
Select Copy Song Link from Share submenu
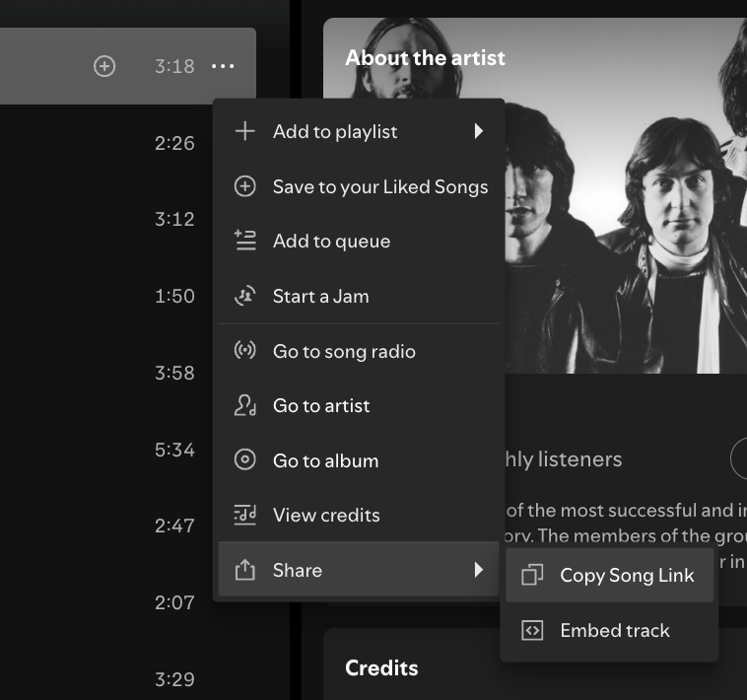(x=627, y=576)
